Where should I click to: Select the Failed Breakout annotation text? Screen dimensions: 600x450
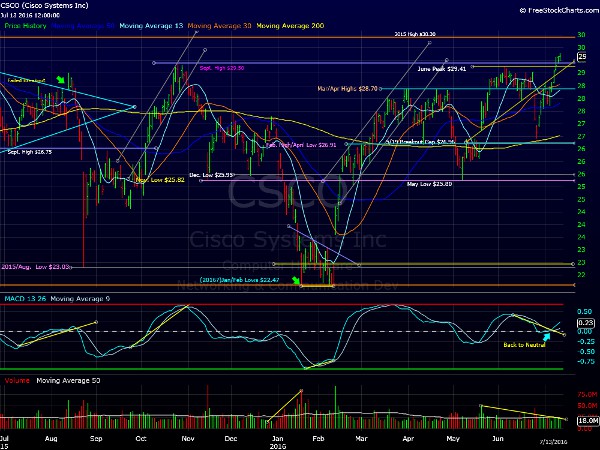(26, 81)
